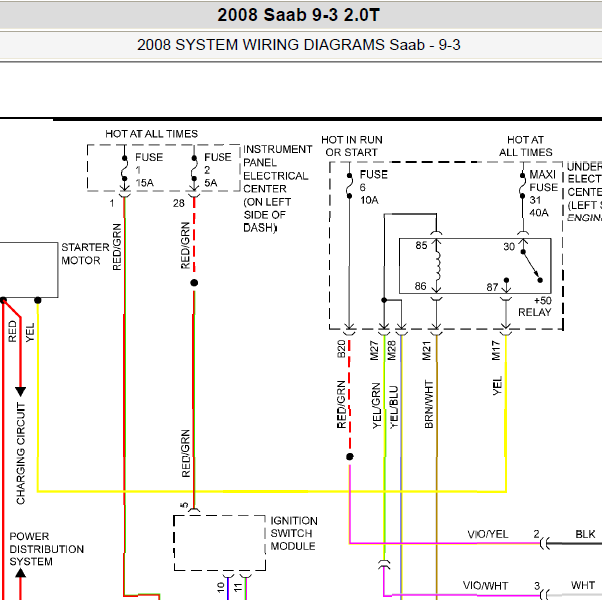Click "RED/GRN" label below connector B20
The image size is (602, 600).
point(341,404)
